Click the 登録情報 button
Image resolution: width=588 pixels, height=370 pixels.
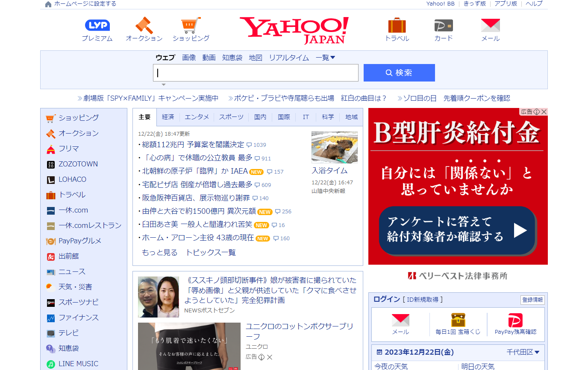pos(532,300)
